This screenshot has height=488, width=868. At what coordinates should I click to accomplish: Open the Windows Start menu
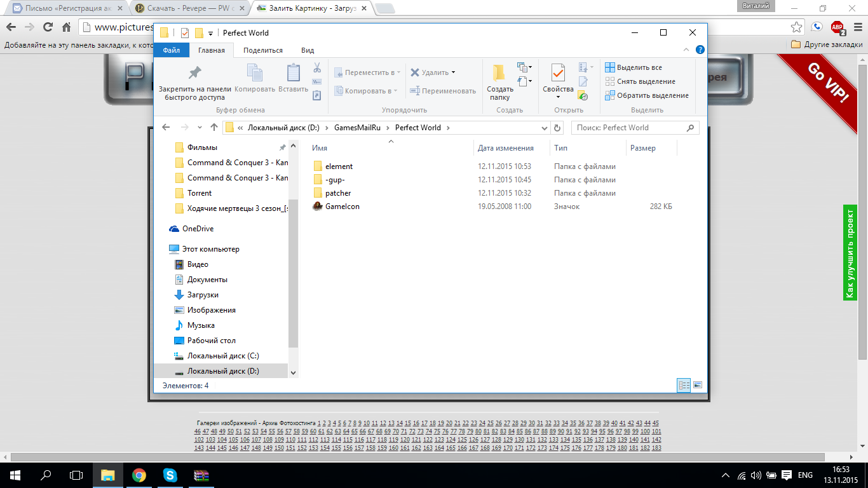point(15,475)
